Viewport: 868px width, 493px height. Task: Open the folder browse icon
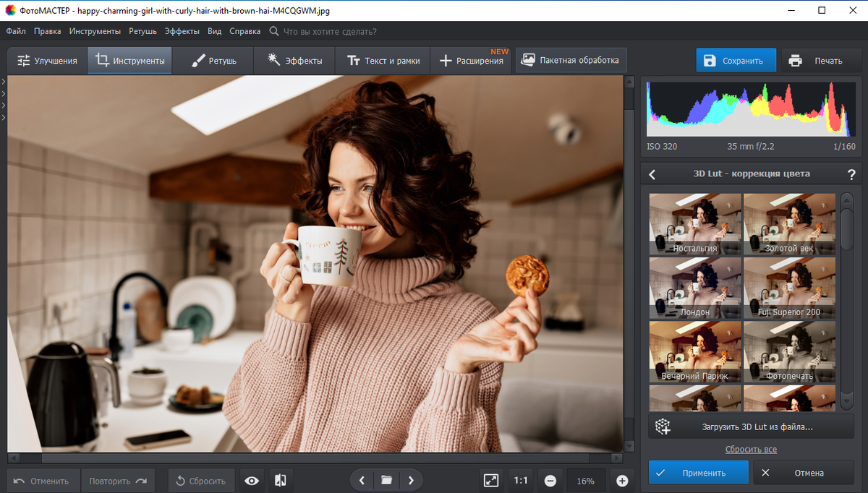386,480
